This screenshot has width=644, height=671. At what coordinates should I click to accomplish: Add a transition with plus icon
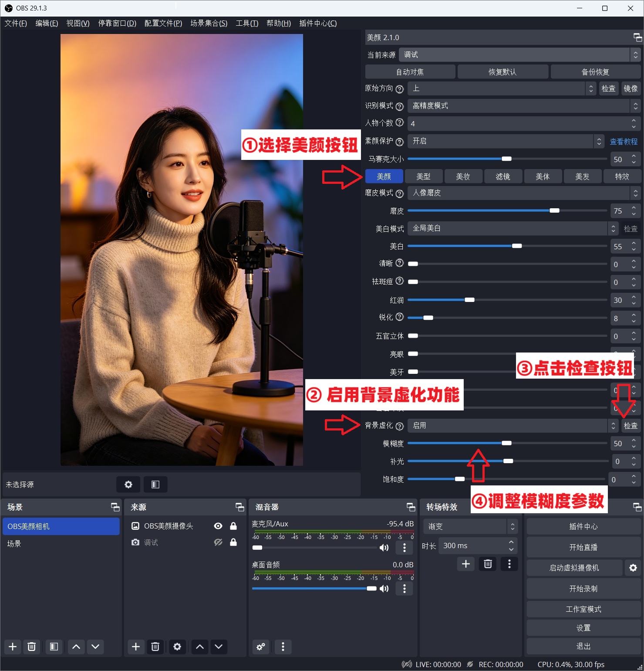pos(465,564)
